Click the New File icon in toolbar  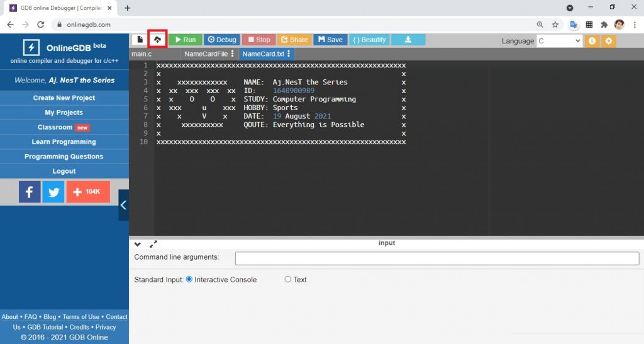[x=140, y=40]
